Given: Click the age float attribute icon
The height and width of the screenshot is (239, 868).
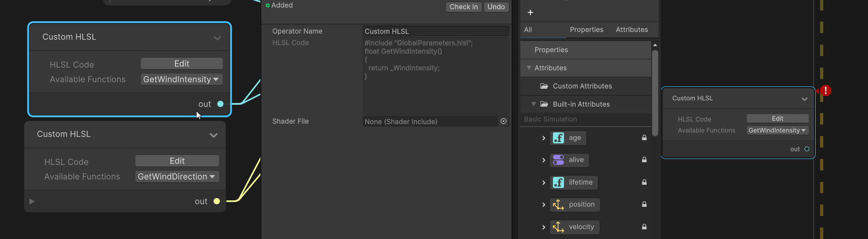Looking at the screenshot, I should click(558, 138).
